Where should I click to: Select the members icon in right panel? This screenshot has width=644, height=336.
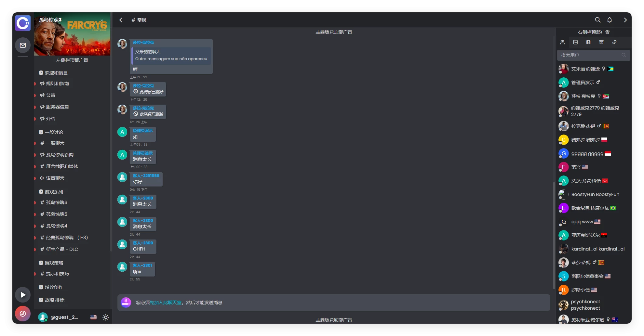tap(563, 42)
